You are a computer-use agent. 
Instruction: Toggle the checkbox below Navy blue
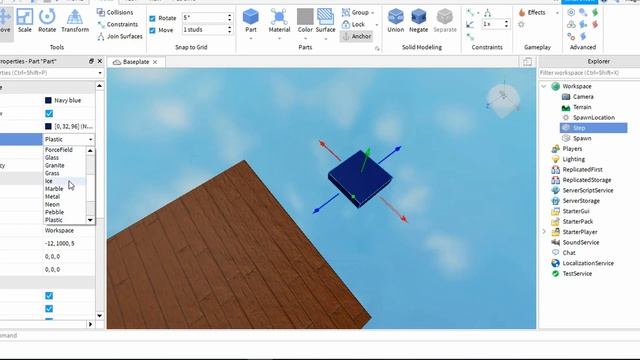(x=49, y=113)
